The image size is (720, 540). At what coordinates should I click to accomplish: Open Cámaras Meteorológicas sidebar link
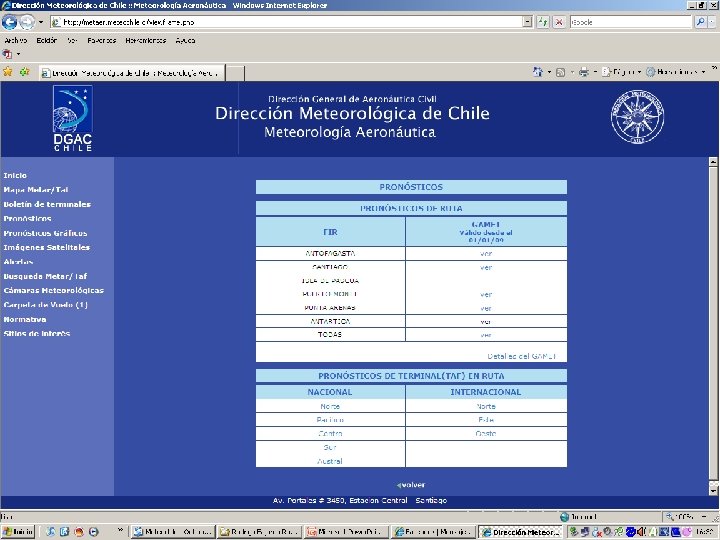point(54,290)
